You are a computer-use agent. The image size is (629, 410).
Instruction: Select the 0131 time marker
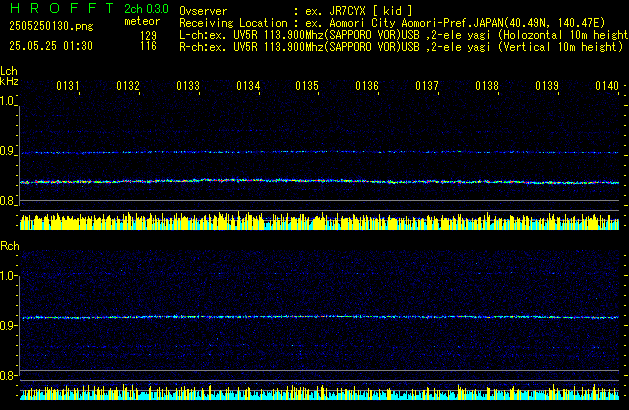coord(68,86)
